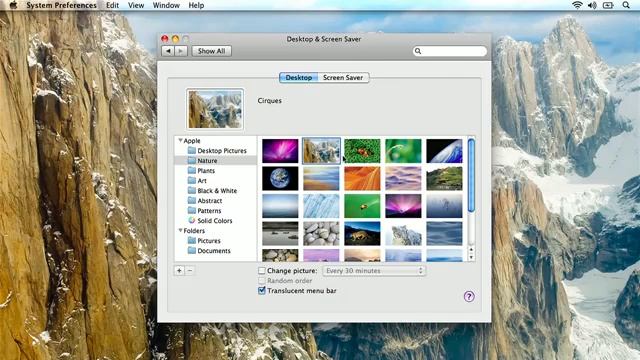This screenshot has height=360, width=640.
Task: Disable the Translucent menu bar checkbox
Action: [x=262, y=291]
